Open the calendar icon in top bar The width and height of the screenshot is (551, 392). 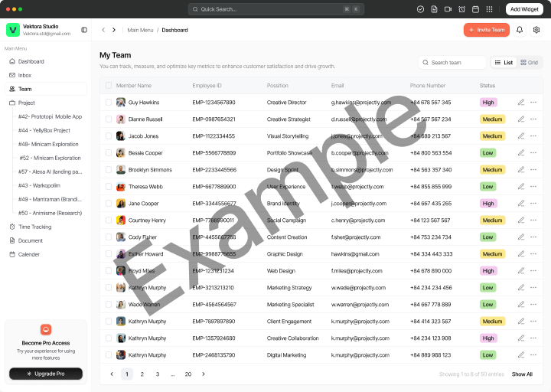pos(475,9)
